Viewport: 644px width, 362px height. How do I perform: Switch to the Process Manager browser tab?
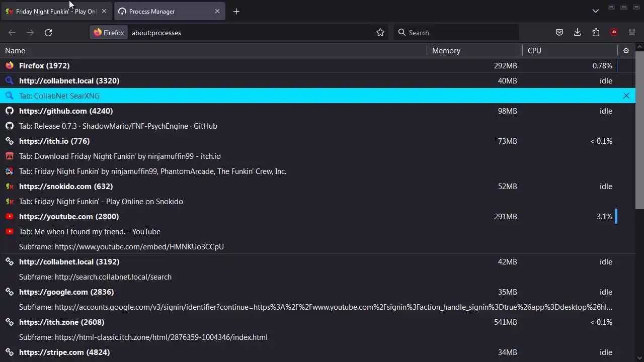pos(169,11)
